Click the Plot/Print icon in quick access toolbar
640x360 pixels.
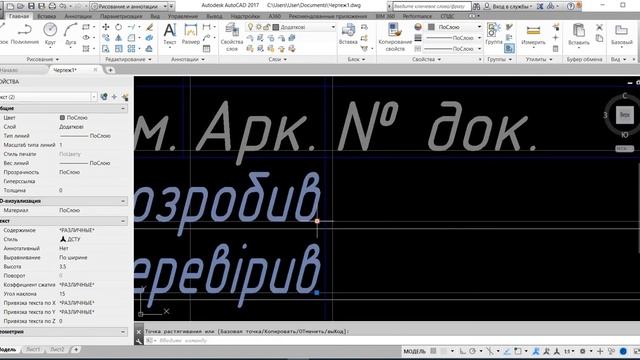(52, 6)
